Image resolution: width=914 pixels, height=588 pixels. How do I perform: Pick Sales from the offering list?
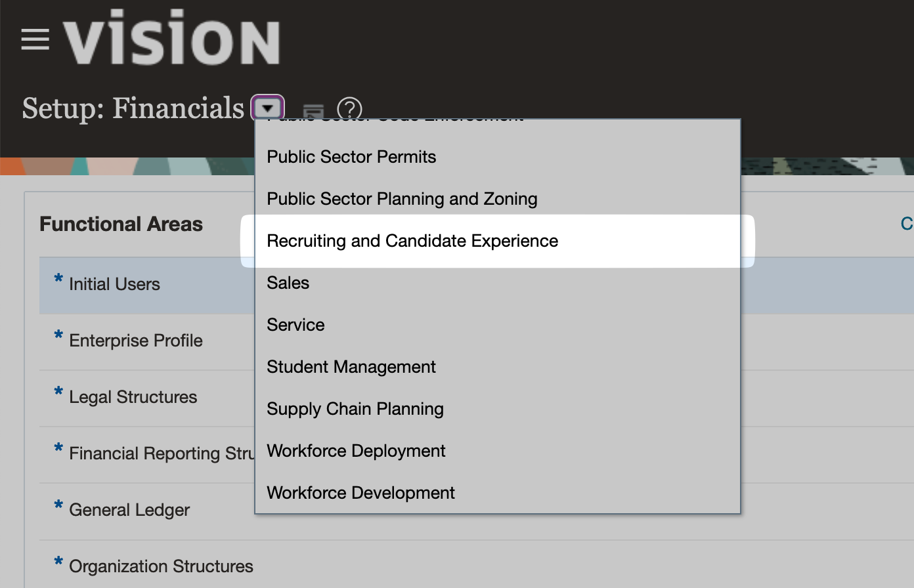point(288,283)
